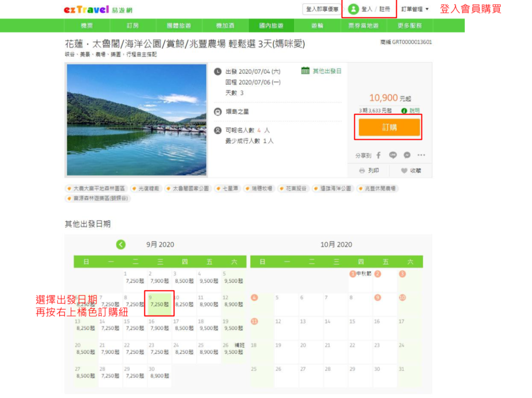
Task: Expand the 訂單管理 dropdown
Action: coord(415,9)
